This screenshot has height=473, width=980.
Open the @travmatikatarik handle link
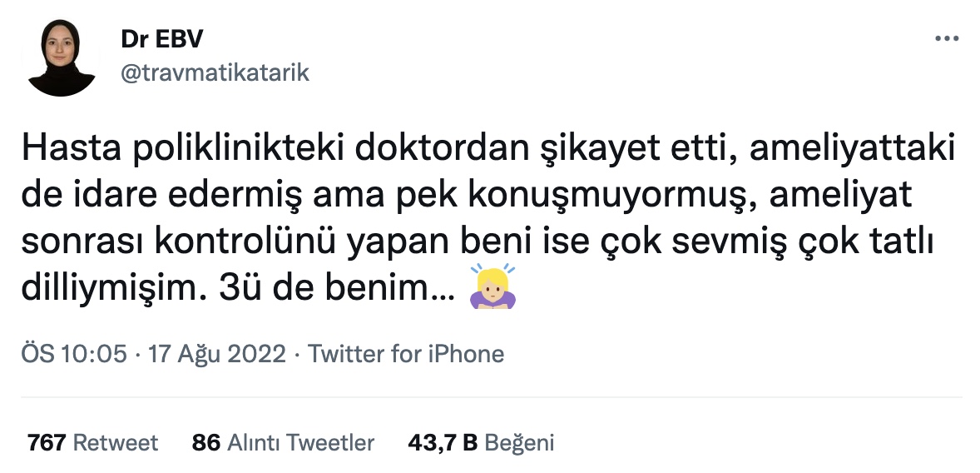[x=215, y=72]
